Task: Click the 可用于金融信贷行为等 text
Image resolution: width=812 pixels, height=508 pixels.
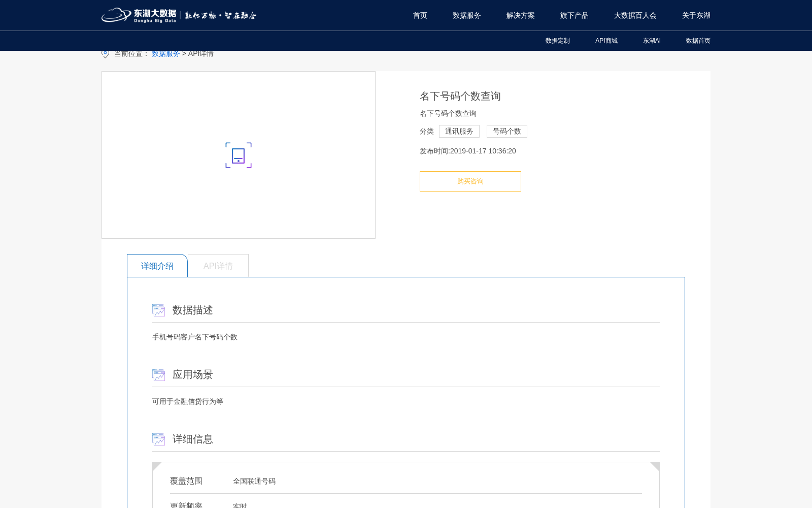Action: pos(188,401)
